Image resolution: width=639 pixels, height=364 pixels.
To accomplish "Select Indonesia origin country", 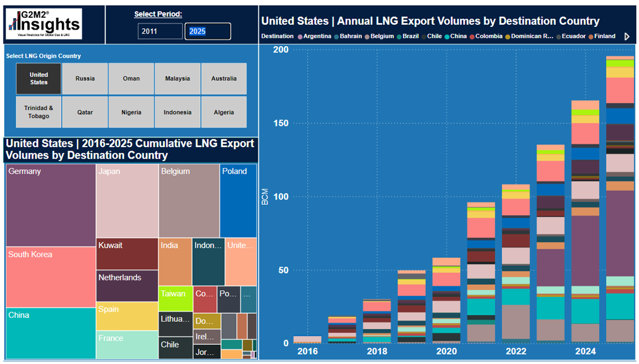I will [x=177, y=112].
